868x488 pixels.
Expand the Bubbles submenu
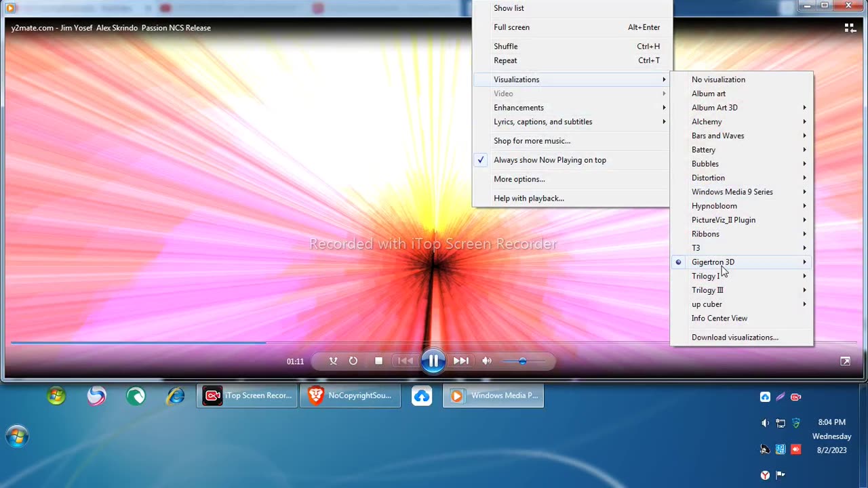tap(742, 164)
